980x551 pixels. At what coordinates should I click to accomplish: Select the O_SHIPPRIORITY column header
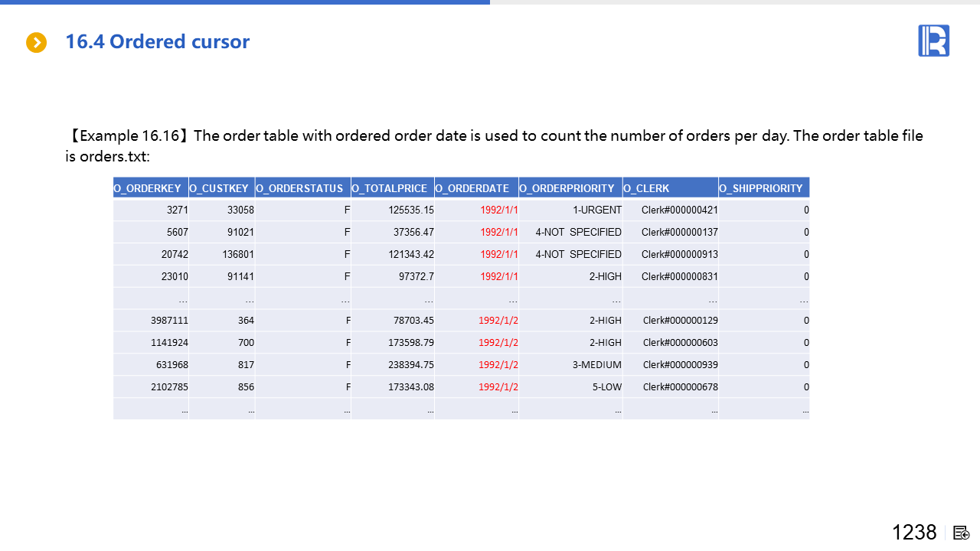763,188
